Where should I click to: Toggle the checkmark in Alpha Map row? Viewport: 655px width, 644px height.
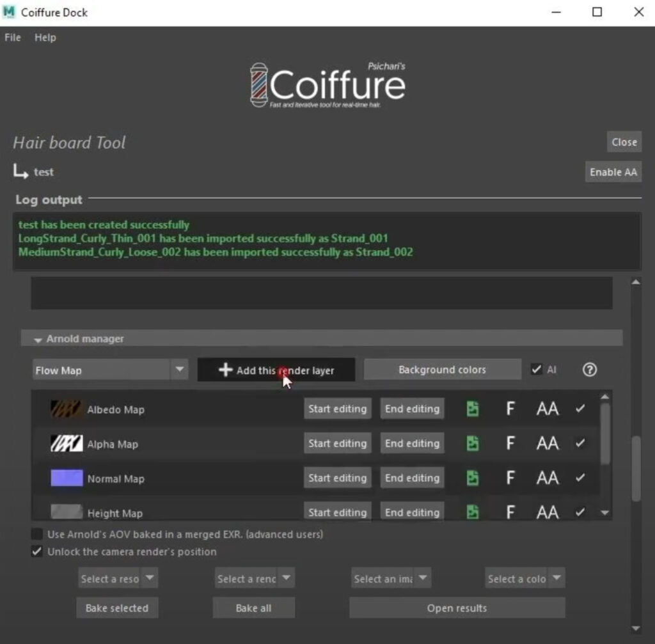point(580,443)
